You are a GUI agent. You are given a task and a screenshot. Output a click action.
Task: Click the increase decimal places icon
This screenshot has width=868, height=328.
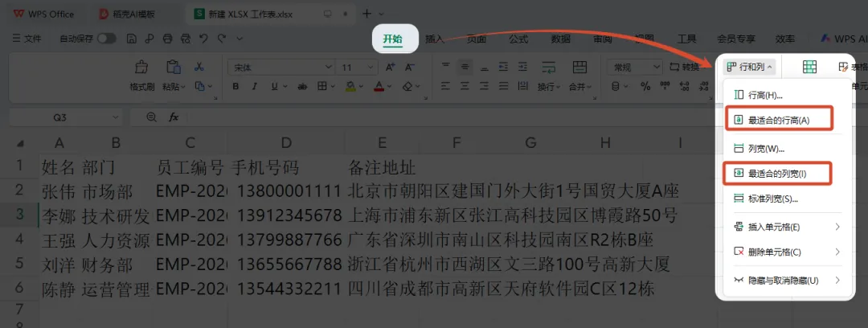(x=684, y=87)
